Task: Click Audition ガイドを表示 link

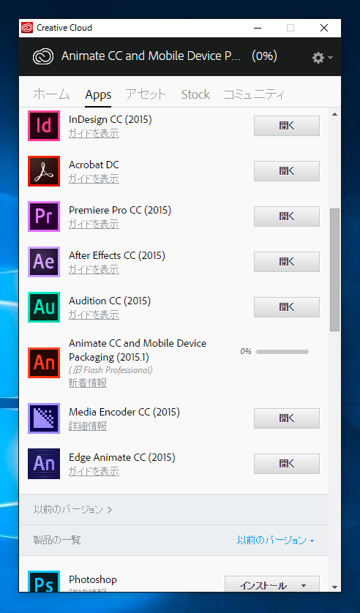Action: 94,315
